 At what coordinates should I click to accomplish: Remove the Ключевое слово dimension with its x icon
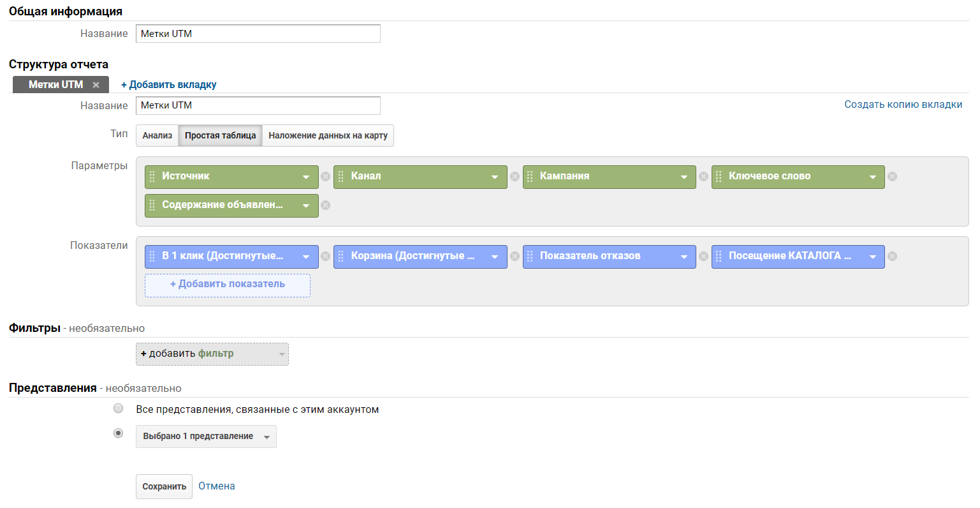click(x=892, y=177)
